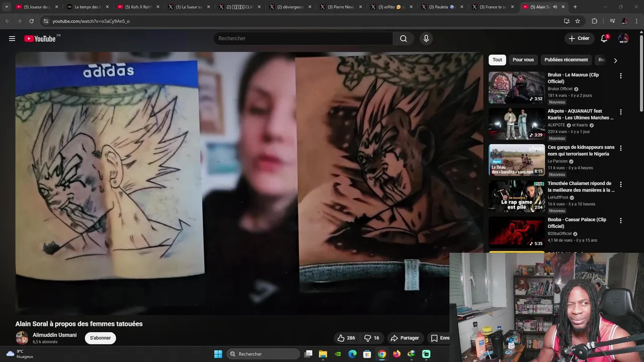The height and width of the screenshot is (362, 644).
Task: Start voice search with the microphone
Action: [x=426, y=39]
